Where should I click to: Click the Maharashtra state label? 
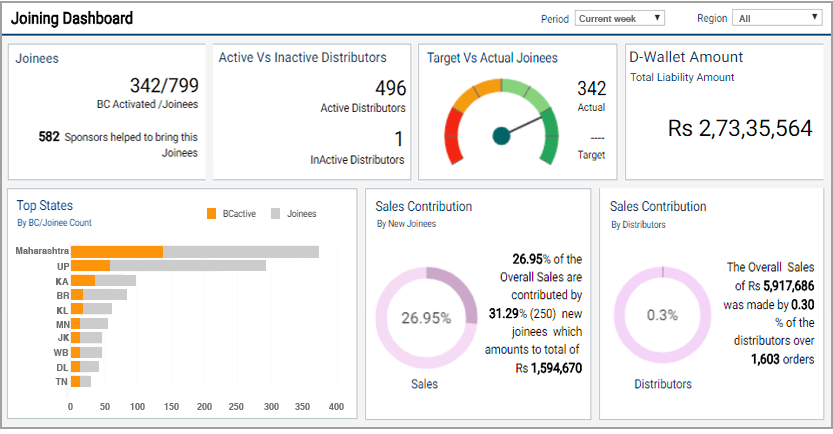pyautogui.click(x=42, y=251)
